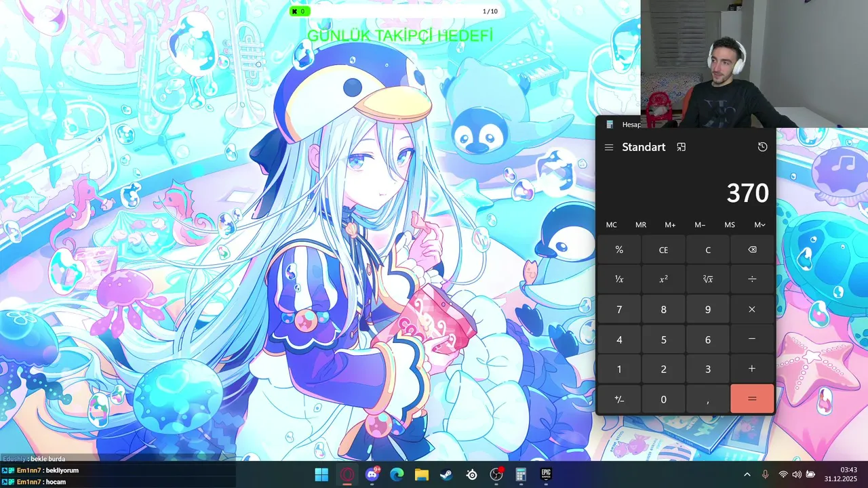Viewport: 868px width, 488px height.
Task: Toggle the keep-on-top window icon
Action: (x=682, y=147)
